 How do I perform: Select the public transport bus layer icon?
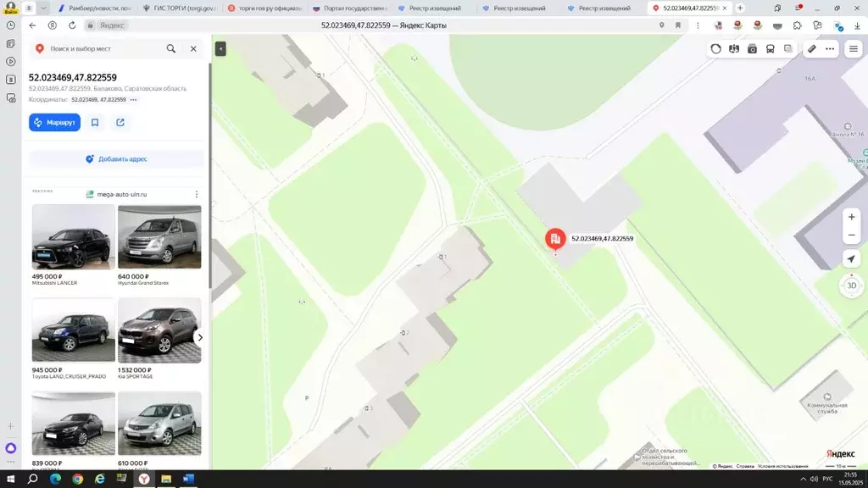[x=770, y=48]
